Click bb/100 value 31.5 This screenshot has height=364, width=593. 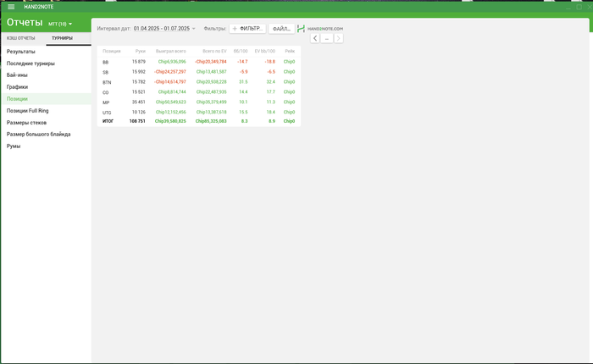243,82
